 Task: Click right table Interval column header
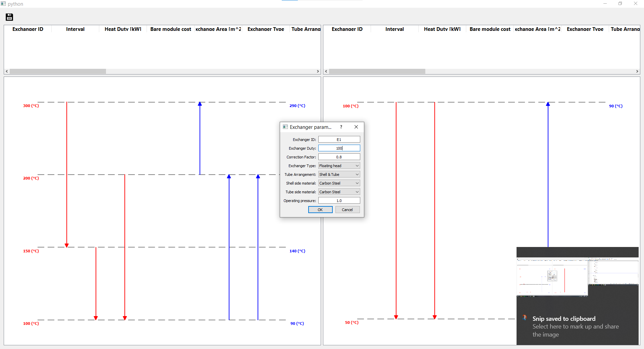(394, 29)
